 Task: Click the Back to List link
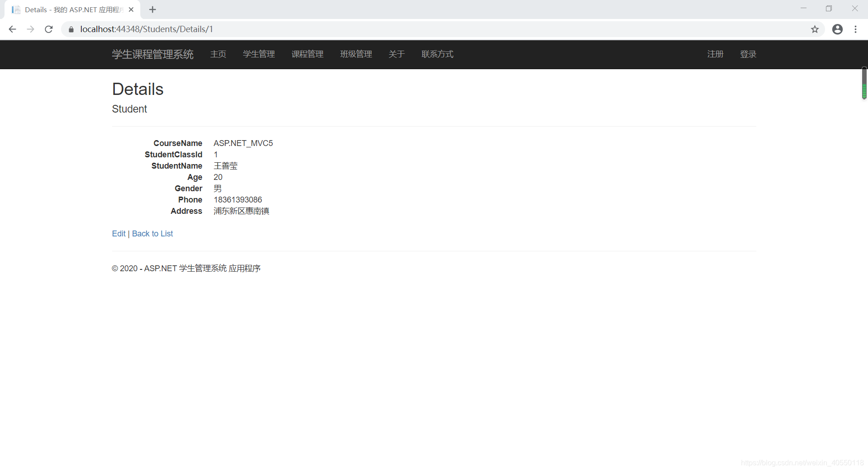pos(152,234)
